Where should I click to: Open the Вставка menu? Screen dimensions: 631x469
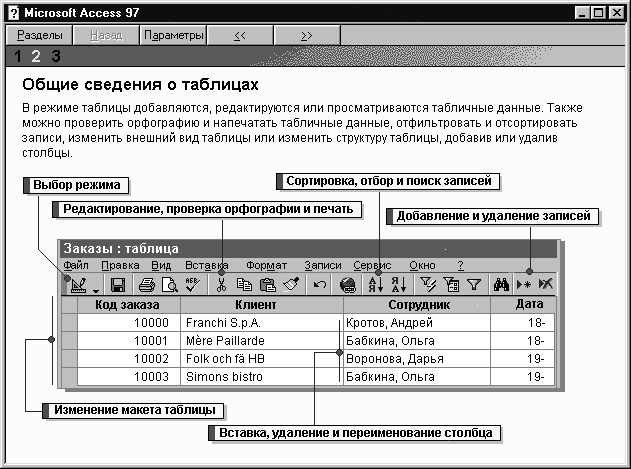pos(206,265)
